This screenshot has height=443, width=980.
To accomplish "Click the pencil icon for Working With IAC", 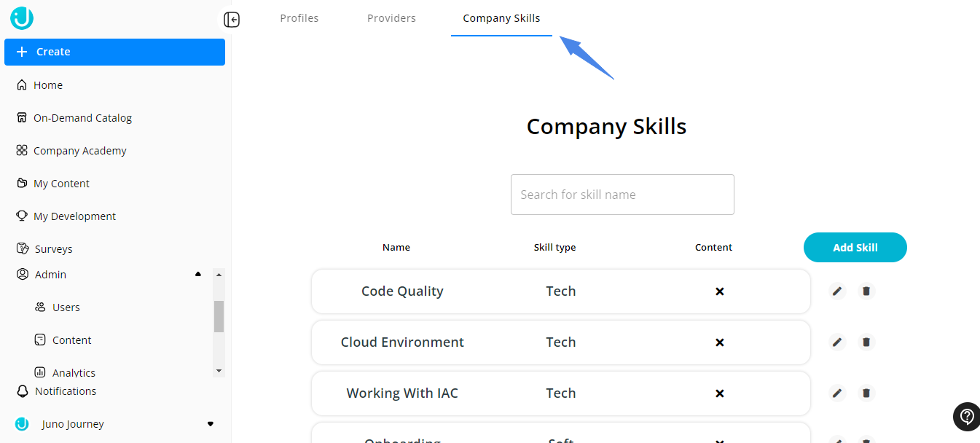I will click(837, 393).
